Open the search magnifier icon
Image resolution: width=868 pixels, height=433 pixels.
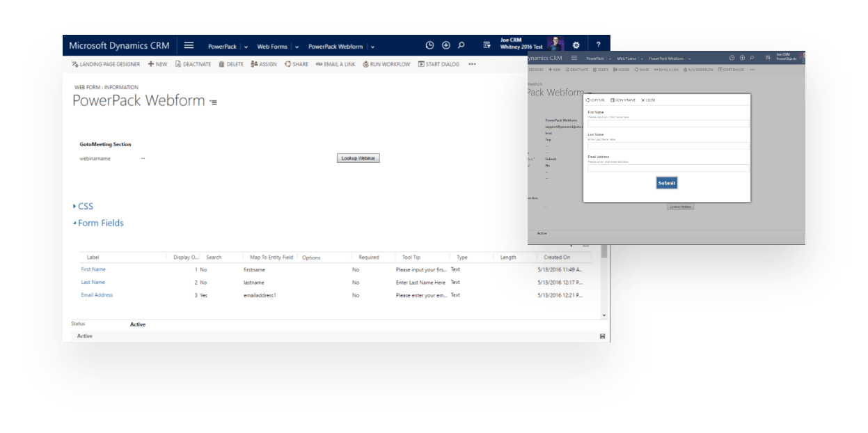[461, 46]
